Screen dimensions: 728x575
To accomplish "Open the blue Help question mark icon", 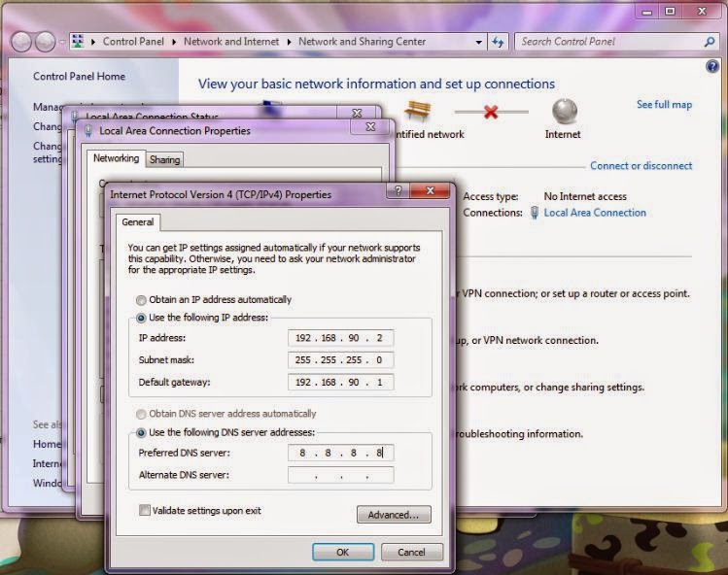I will click(x=712, y=66).
